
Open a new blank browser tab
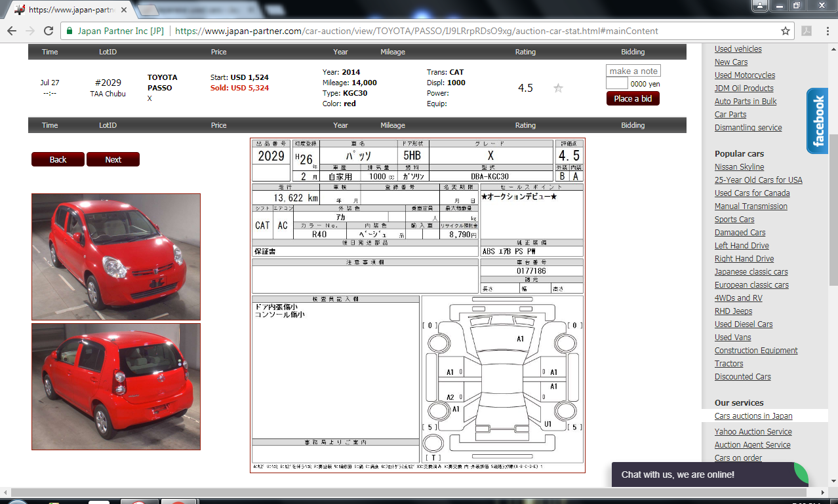pyautogui.click(x=149, y=10)
